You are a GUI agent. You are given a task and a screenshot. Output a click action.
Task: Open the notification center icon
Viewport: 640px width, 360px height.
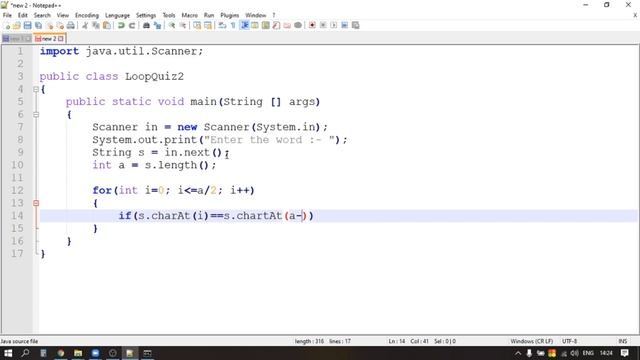[x=624, y=353]
